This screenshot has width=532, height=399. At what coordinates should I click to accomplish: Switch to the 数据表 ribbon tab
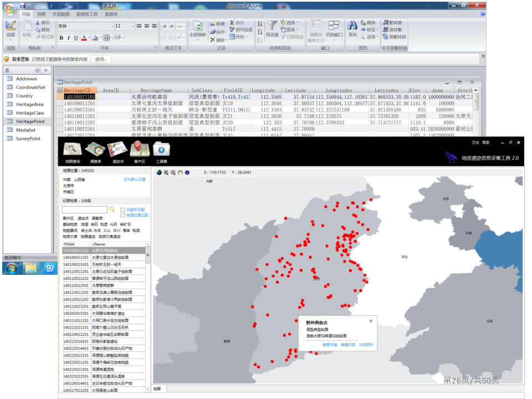111,14
